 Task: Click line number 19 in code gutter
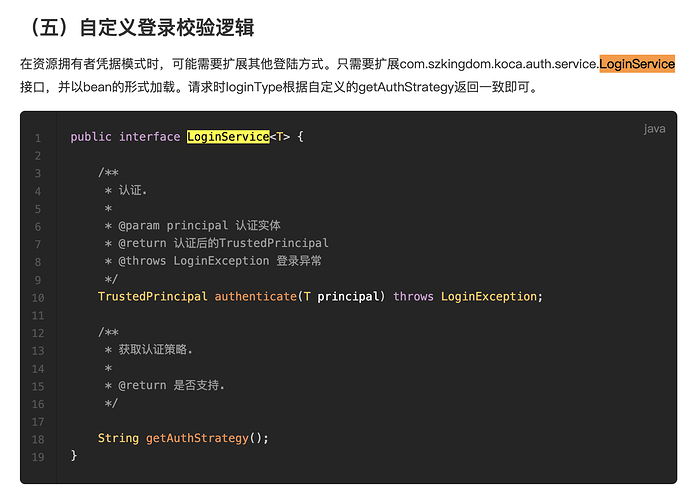[37, 457]
